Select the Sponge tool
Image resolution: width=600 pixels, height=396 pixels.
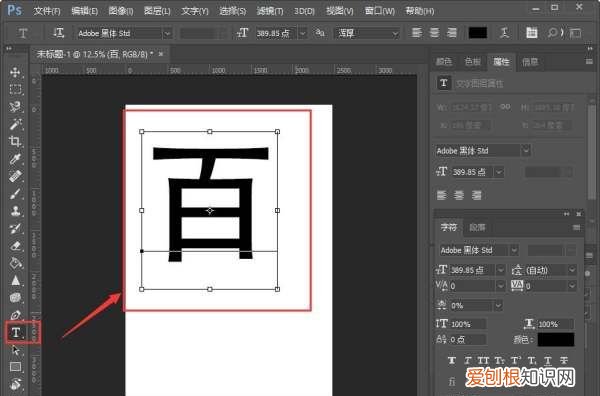(x=15, y=298)
